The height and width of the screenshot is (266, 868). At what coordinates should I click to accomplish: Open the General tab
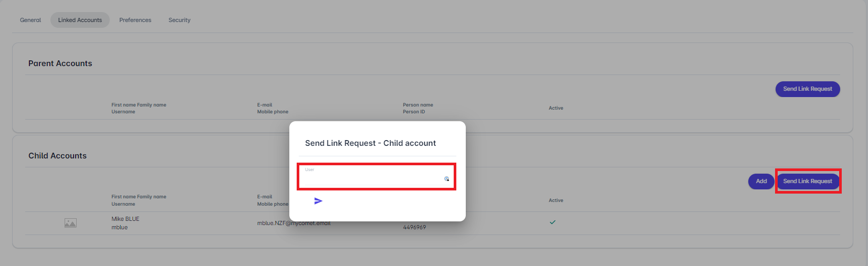30,20
